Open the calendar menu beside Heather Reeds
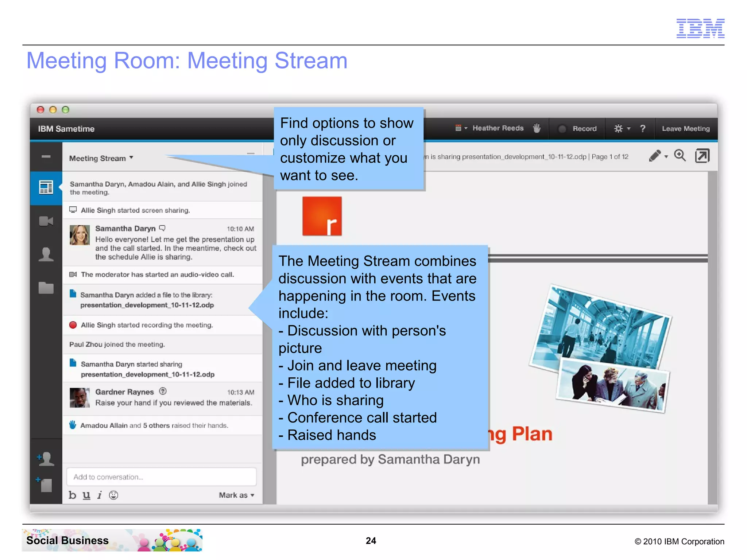Viewport: 747px width, 560px height. point(461,128)
